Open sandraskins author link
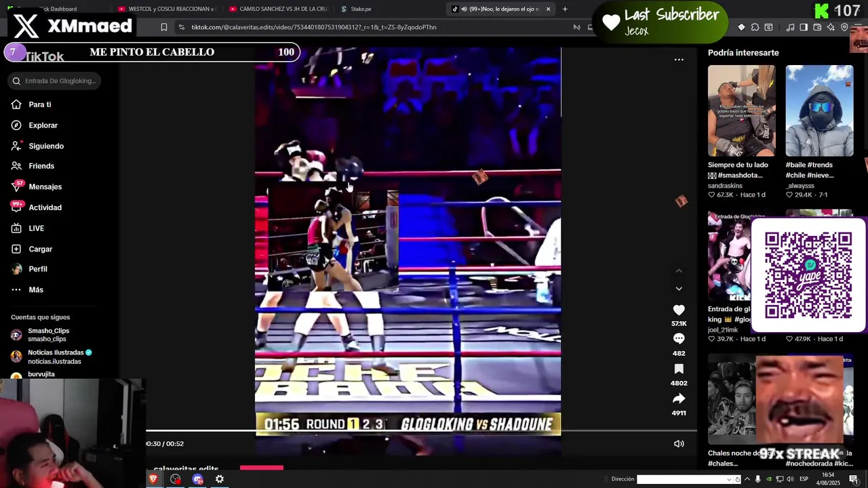This screenshot has height=488, width=868. click(725, 186)
